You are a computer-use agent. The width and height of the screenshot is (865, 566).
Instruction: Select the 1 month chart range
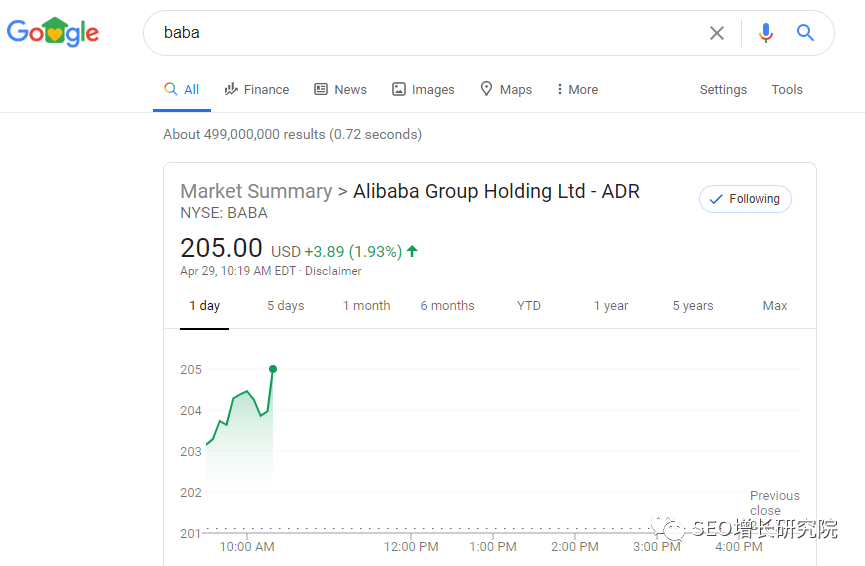coord(366,306)
